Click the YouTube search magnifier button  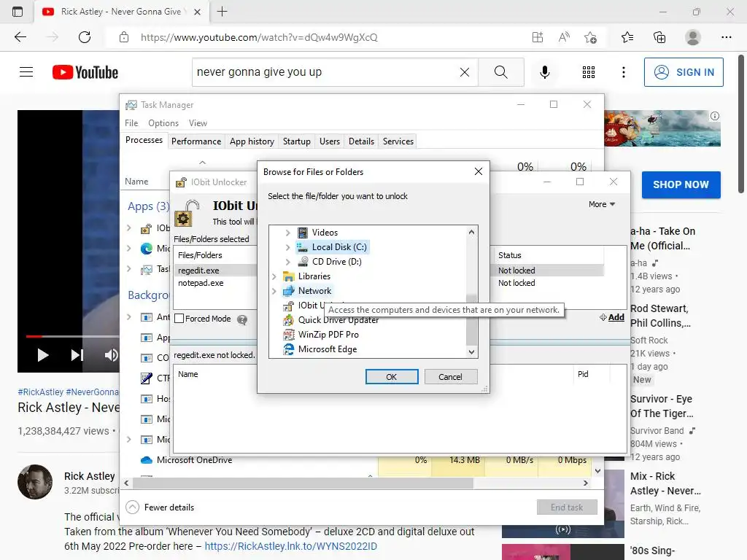[500, 72]
